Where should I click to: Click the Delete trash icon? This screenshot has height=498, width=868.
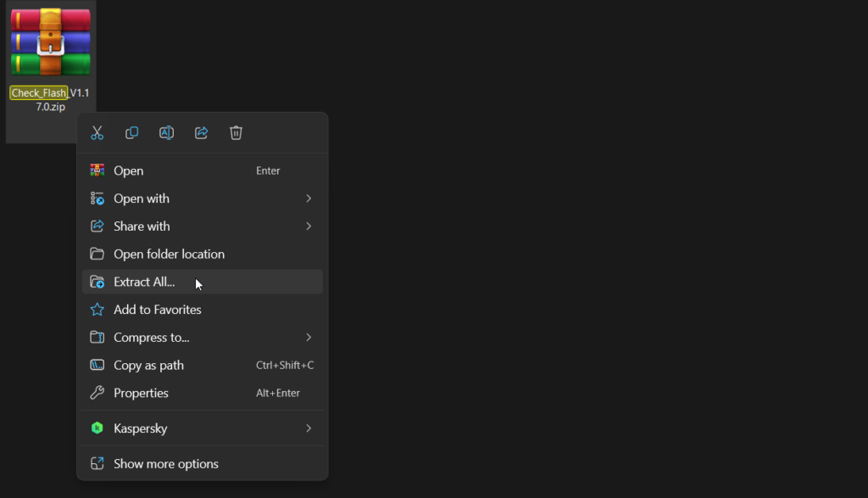click(236, 132)
